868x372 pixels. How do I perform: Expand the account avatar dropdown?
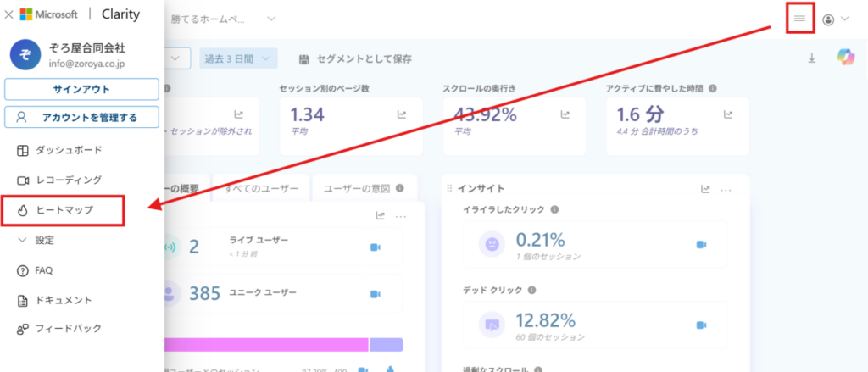[x=835, y=19]
